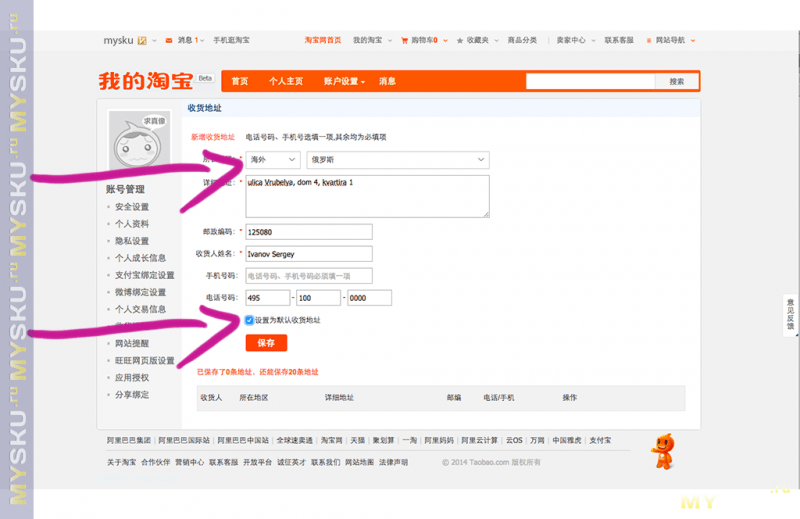Click 网站地图 footer link

(359, 462)
